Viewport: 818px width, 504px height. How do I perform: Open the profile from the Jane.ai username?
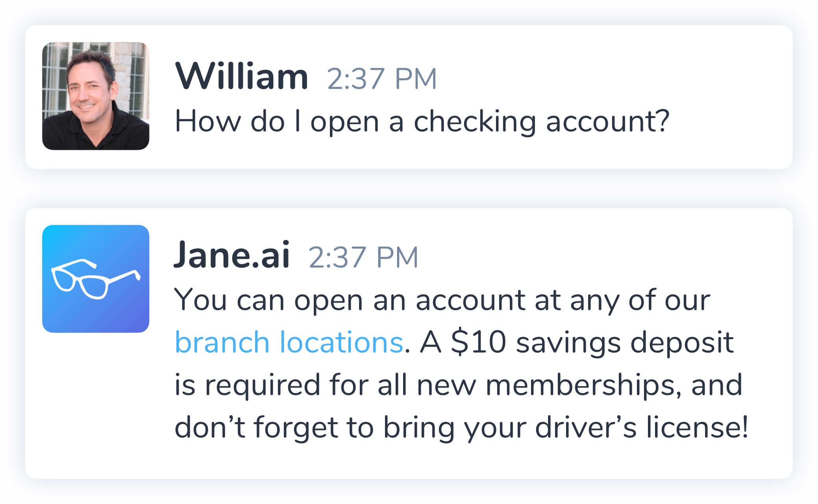(x=232, y=255)
